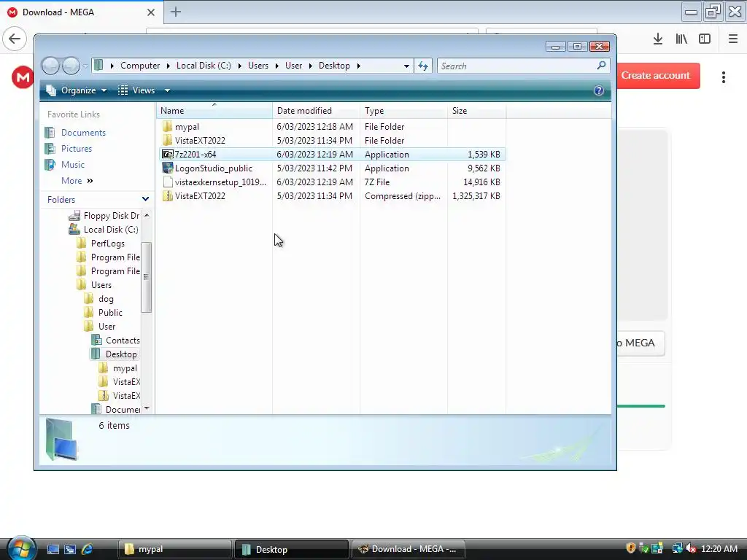Viewport: 747px width, 560px height.
Task: Open Firefox library icon
Action: click(x=681, y=39)
